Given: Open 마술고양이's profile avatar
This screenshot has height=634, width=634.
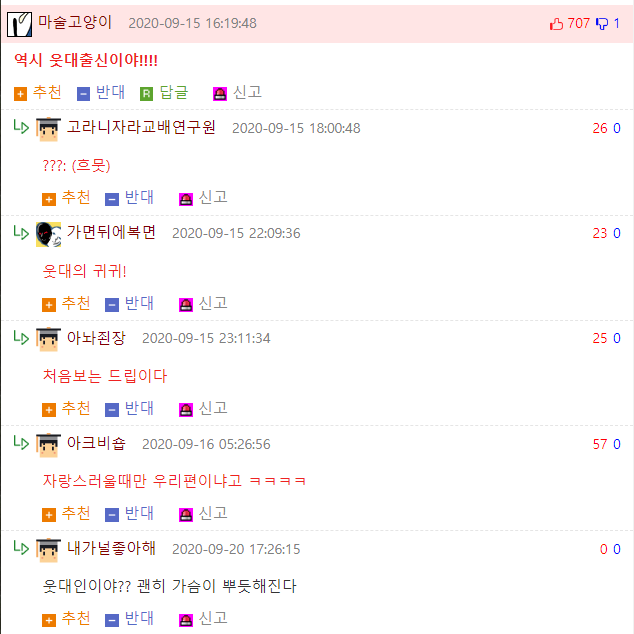Looking at the screenshot, I should [x=19, y=24].
